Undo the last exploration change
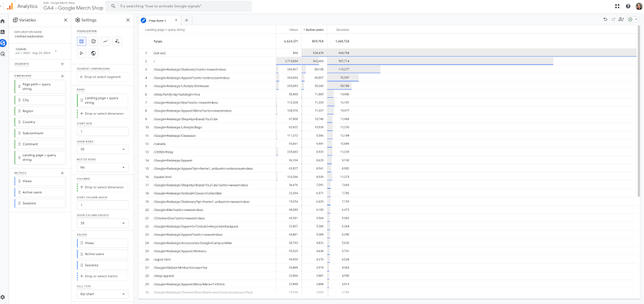 point(605,19)
